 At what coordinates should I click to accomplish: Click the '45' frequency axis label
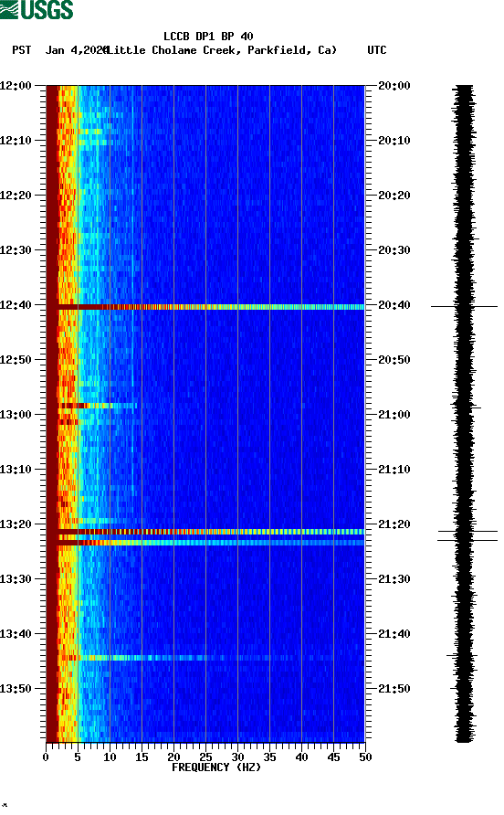(x=333, y=757)
